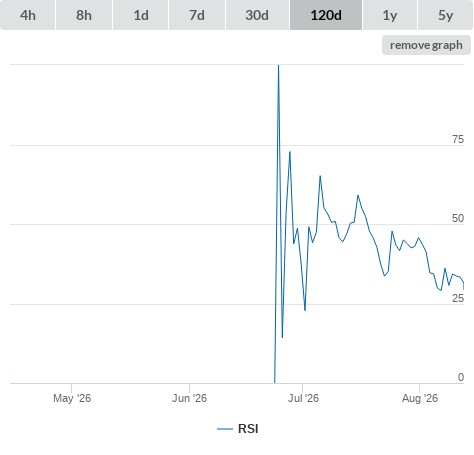Select the 4h time range tab

click(27, 15)
